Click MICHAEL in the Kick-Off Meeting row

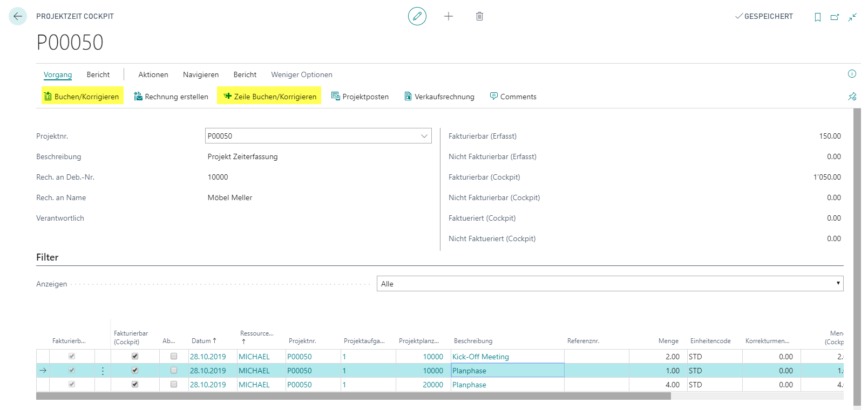(254, 357)
